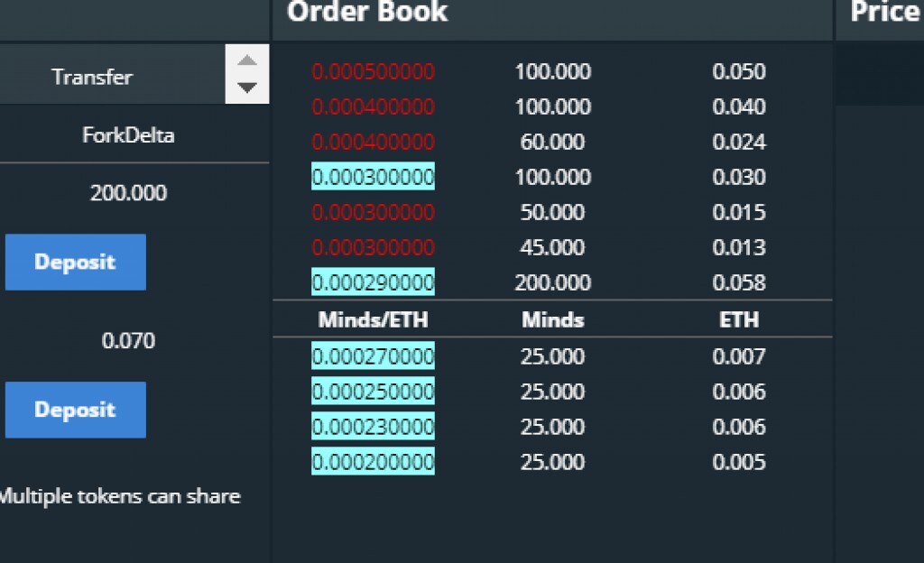
Task: Click the Order Book panel header
Action: (x=367, y=13)
